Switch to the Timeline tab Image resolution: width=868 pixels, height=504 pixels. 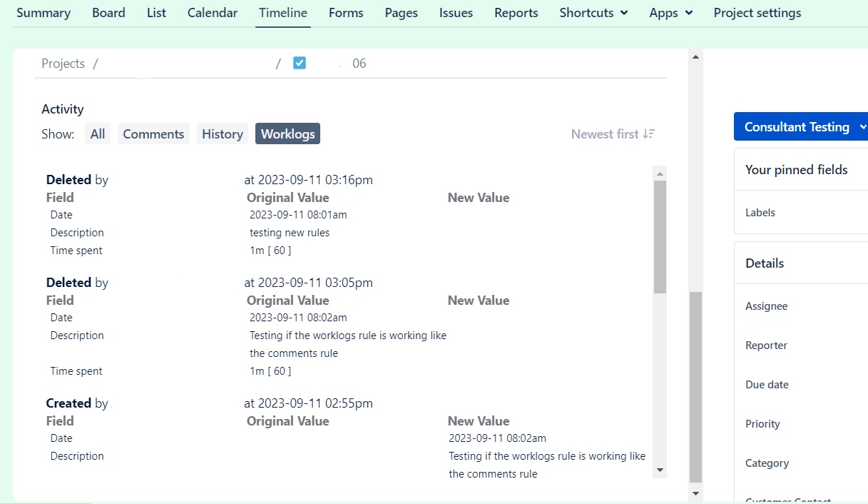pos(282,12)
